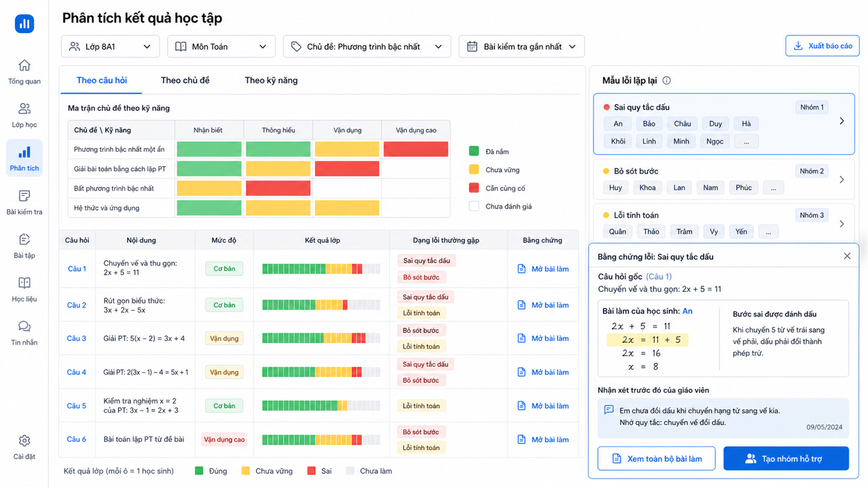Select student chip Bảo in Nhóm 1
Viewport: 868px width, 488px height.
pos(649,124)
